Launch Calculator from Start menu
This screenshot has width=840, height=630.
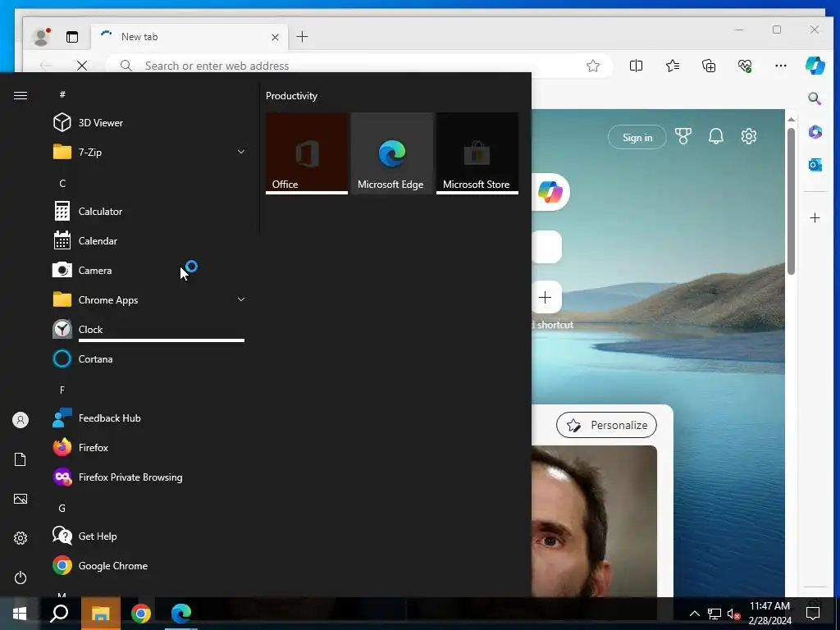click(x=149, y=211)
